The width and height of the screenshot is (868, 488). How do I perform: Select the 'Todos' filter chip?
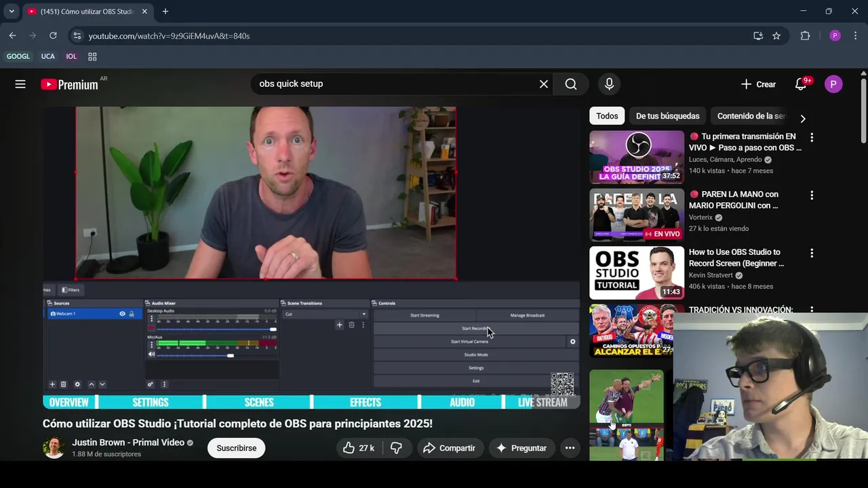pyautogui.click(x=607, y=116)
